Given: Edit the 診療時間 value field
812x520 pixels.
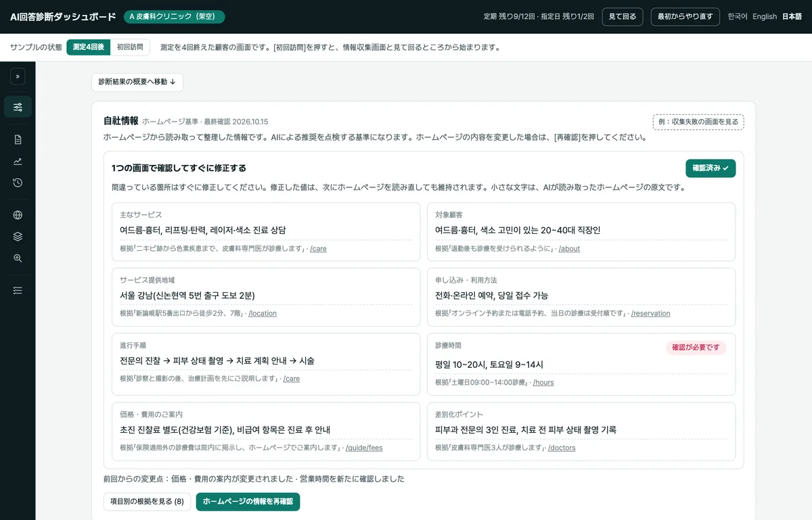Looking at the screenshot, I should pos(581,364).
